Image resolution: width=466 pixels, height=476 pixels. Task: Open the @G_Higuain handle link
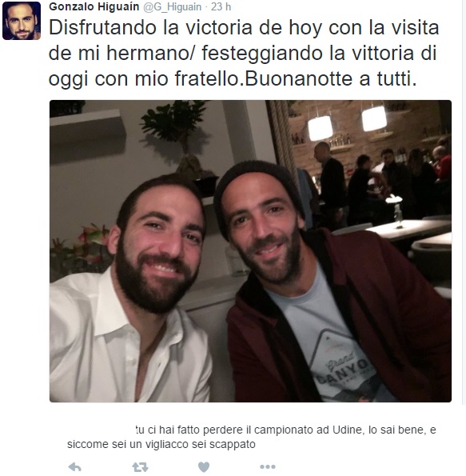click(172, 7)
